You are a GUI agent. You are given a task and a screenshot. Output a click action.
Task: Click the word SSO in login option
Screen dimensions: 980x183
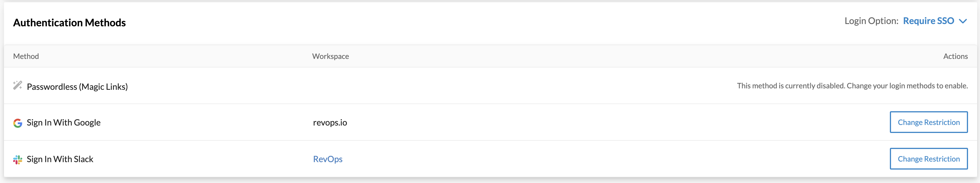[x=945, y=21]
